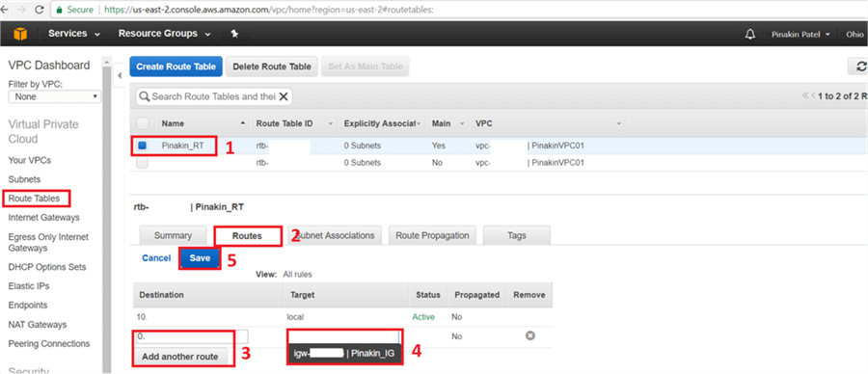Screen dimensions: 868x374
Task: Open Egress Only Internet Gateways
Action: (x=49, y=242)
